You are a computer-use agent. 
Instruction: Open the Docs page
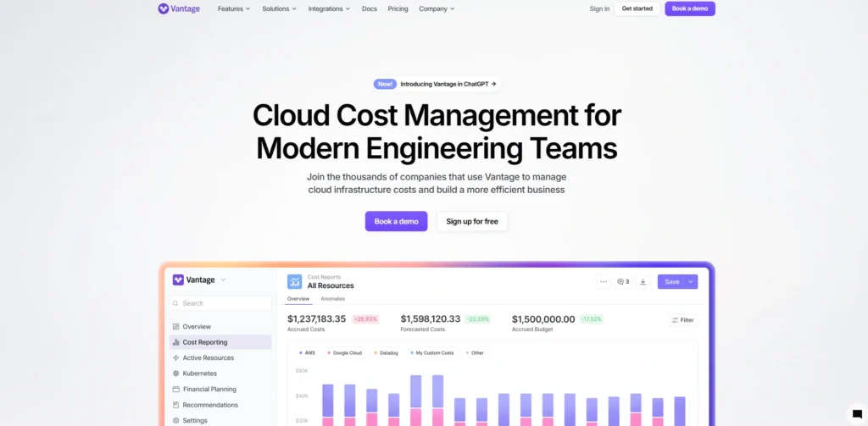click(370, 8)
